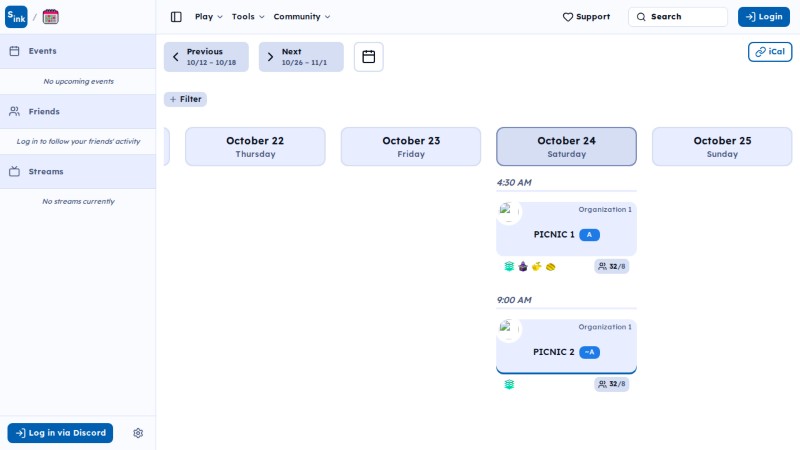Add a Filter to the calendar

(x=185, y=99)
